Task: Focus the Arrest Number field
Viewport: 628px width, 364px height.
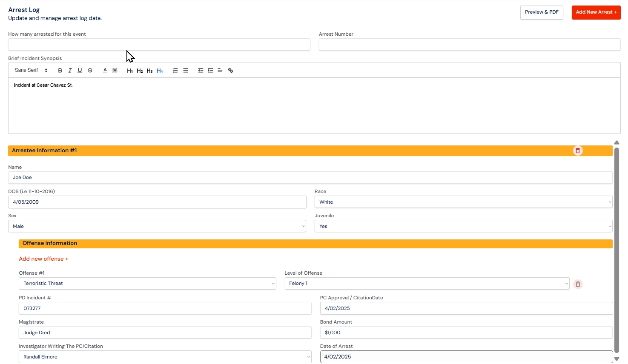Action: (470, 45)
